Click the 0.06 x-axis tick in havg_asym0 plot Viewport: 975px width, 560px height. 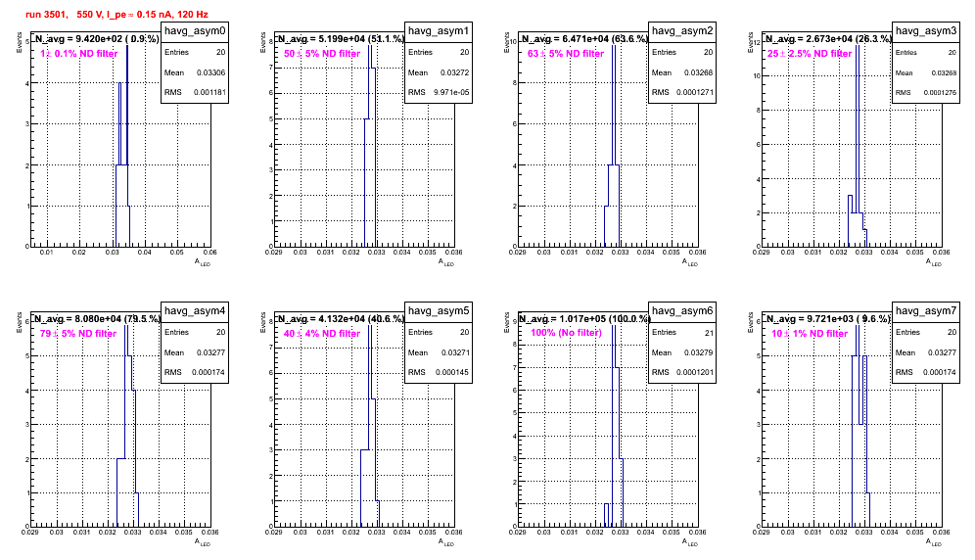(210, 253)
